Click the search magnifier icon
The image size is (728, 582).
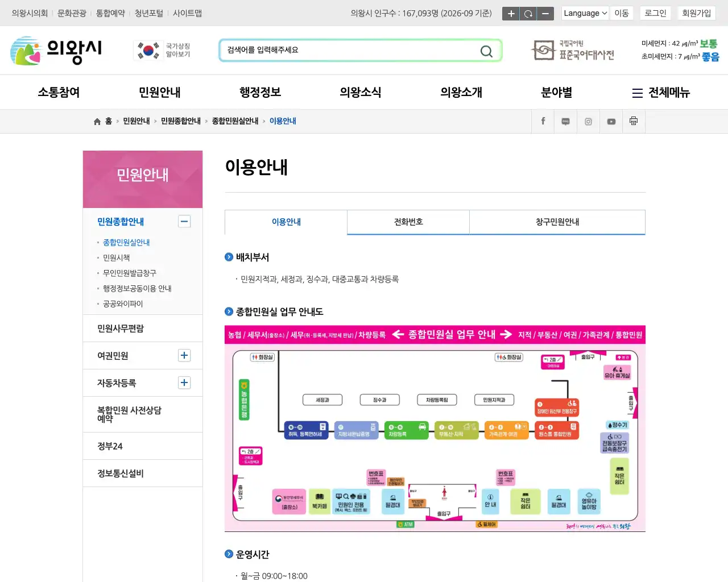click(x=486, y=51)
